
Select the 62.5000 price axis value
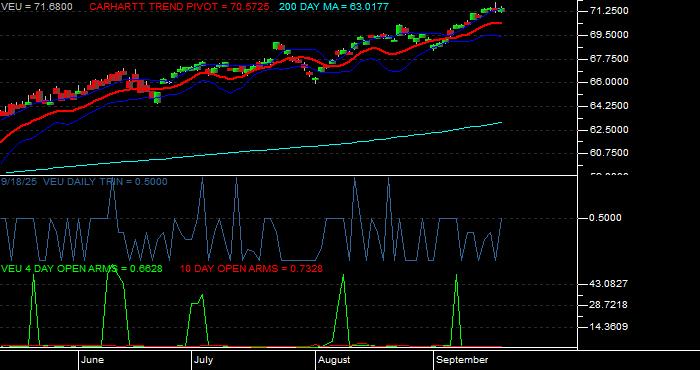[x=609, y=129]
